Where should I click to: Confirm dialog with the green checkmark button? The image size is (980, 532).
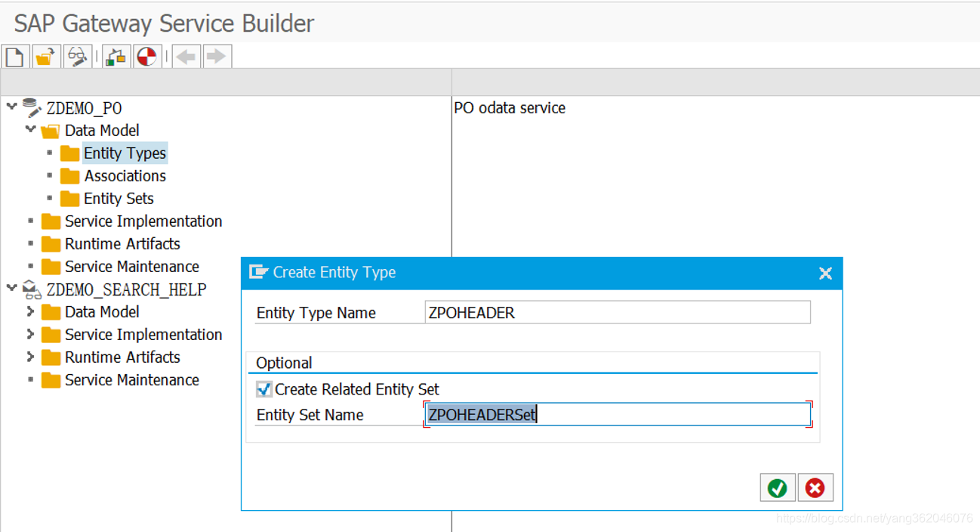[778, 488]
